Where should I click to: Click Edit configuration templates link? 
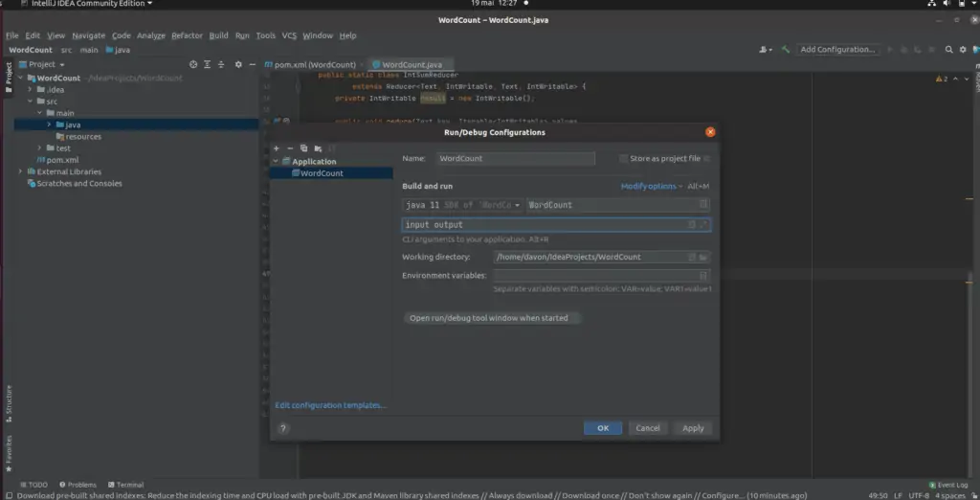click(x=330, y=405)
